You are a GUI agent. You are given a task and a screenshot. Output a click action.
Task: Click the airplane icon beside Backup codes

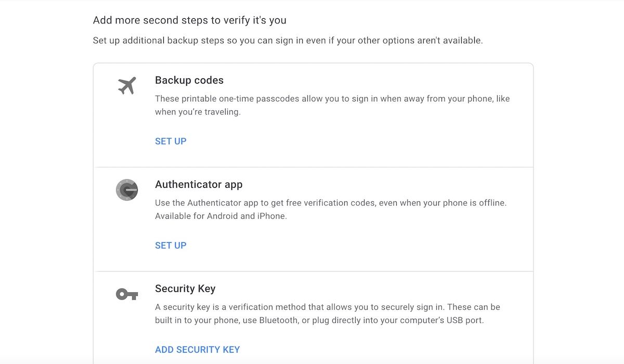[127, 86]
